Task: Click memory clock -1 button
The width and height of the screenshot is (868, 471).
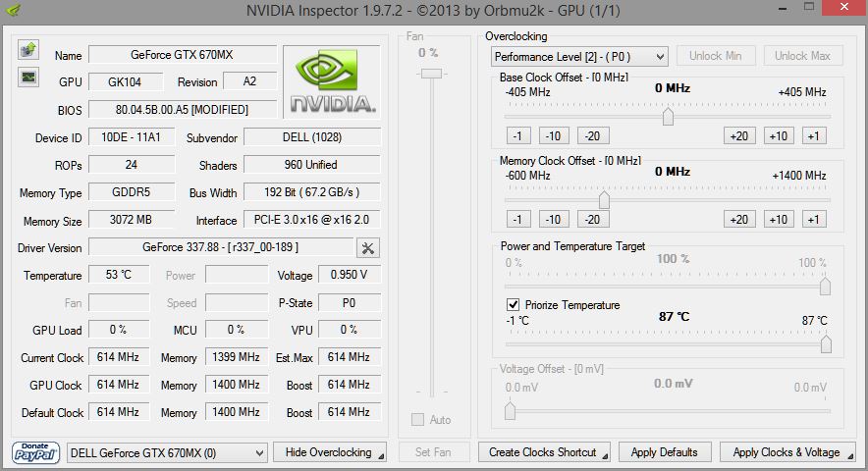Action: pyautogui.click(x=518, y=219)
